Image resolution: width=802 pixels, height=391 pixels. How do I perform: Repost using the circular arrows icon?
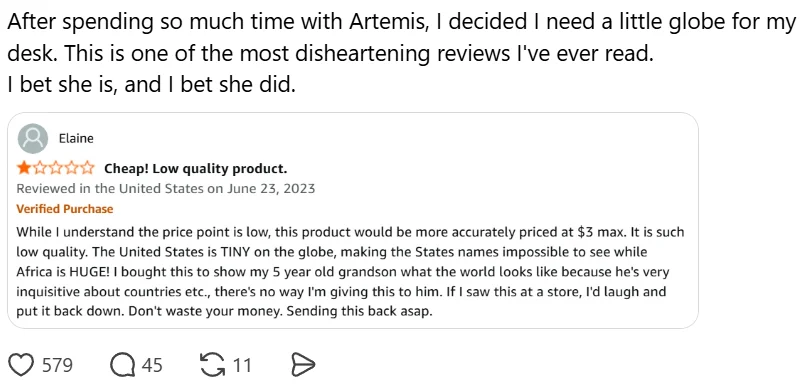coord(212,365)
